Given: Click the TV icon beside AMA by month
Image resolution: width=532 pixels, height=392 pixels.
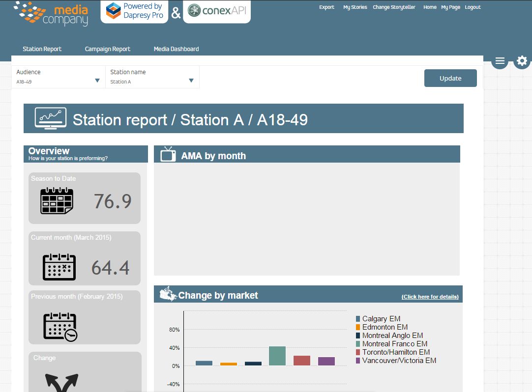Looking at the screenshot, I should click(x=168, y=154).
